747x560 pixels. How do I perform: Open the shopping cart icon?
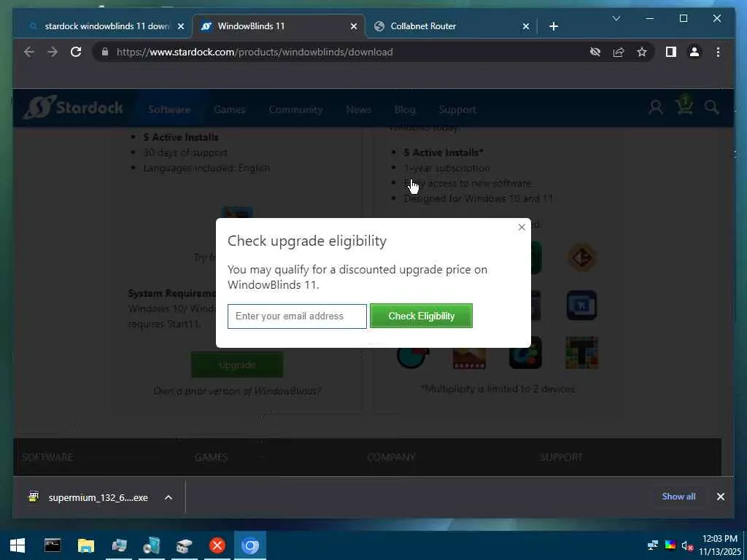(684, 105)
